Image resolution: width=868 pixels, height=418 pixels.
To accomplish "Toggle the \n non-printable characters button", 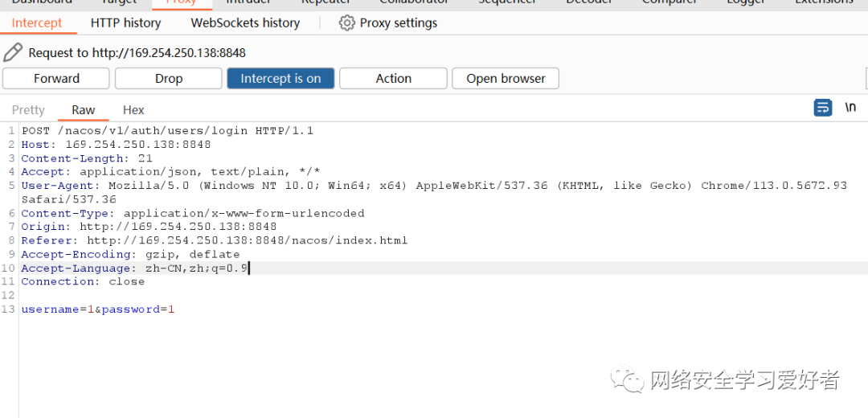I will click(850, 108).
